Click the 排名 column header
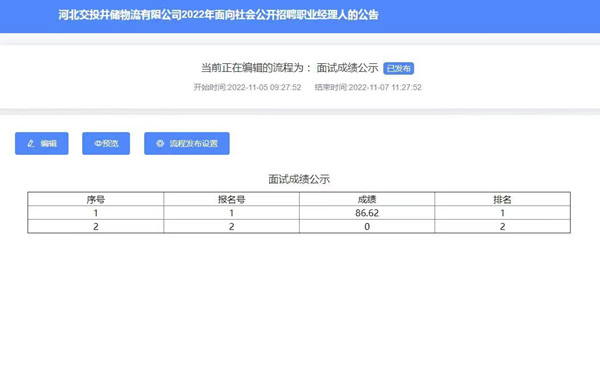This screenshot has height=386, width=600. [x=502, y=199]
